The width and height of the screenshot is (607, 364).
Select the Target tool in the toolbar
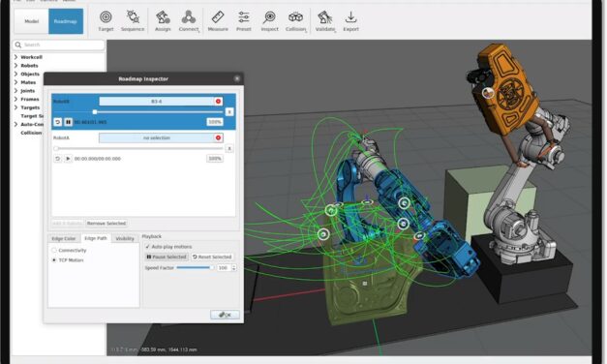point(106,21)
